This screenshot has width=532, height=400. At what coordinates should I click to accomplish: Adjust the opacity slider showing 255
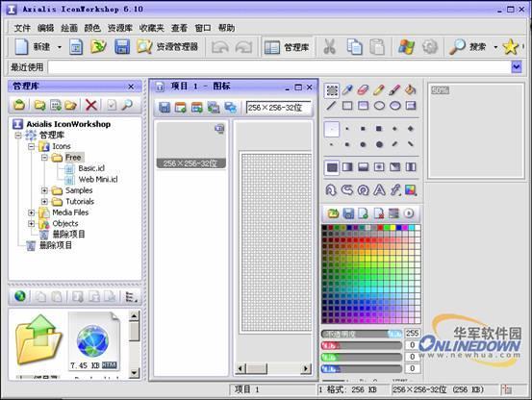click(x=362, y=334)
